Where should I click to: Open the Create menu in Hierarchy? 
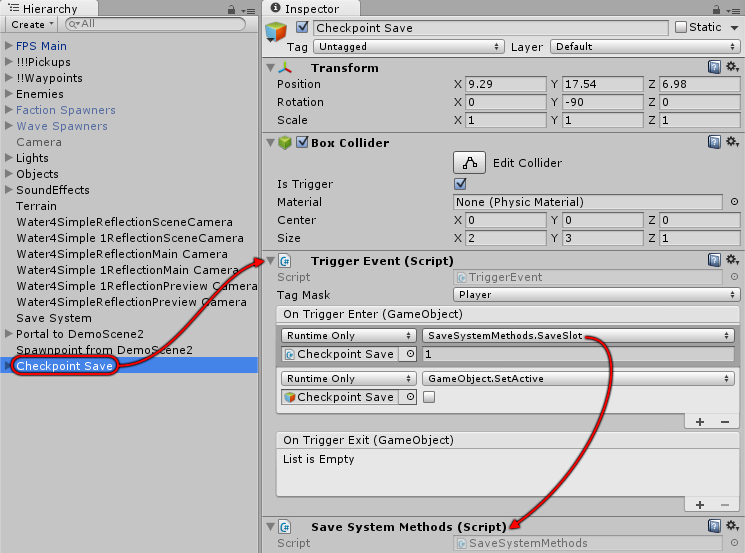[32, 24]
